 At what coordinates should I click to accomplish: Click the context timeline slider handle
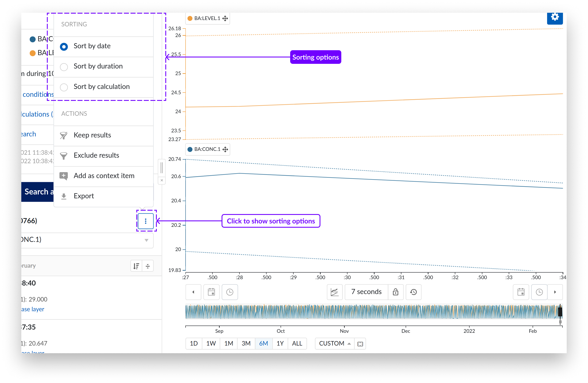click(x=560, y=312)
